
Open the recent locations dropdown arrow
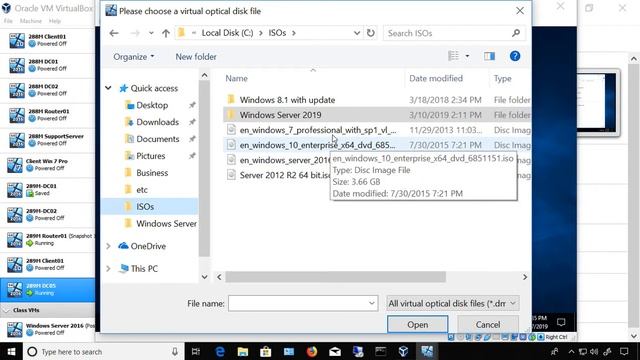(x=151, y=33)
